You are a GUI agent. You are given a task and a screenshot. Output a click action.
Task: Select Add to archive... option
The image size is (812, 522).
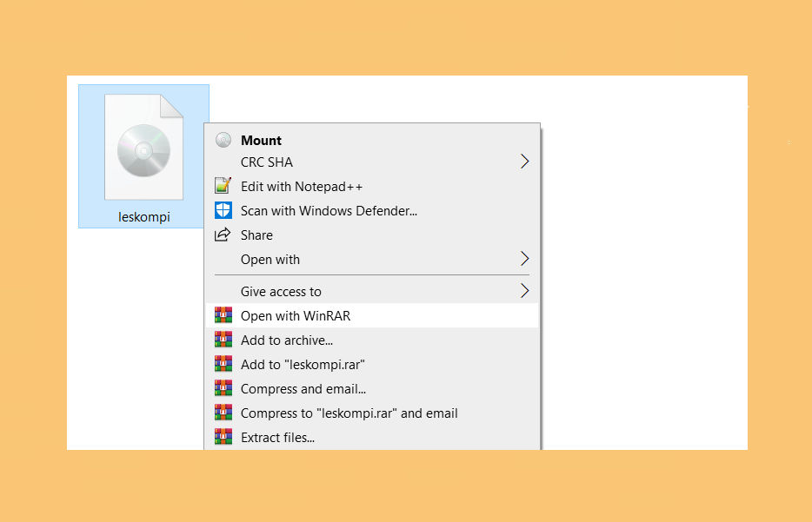[x=372, y=340]
